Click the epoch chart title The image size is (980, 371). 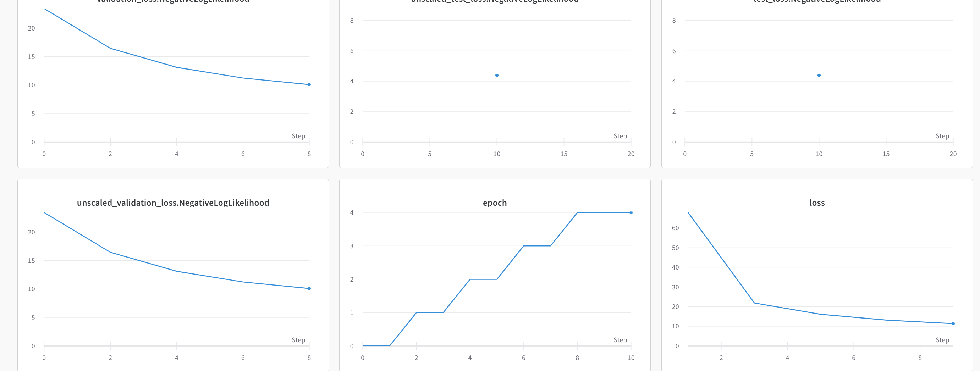(x=495, y=203)
